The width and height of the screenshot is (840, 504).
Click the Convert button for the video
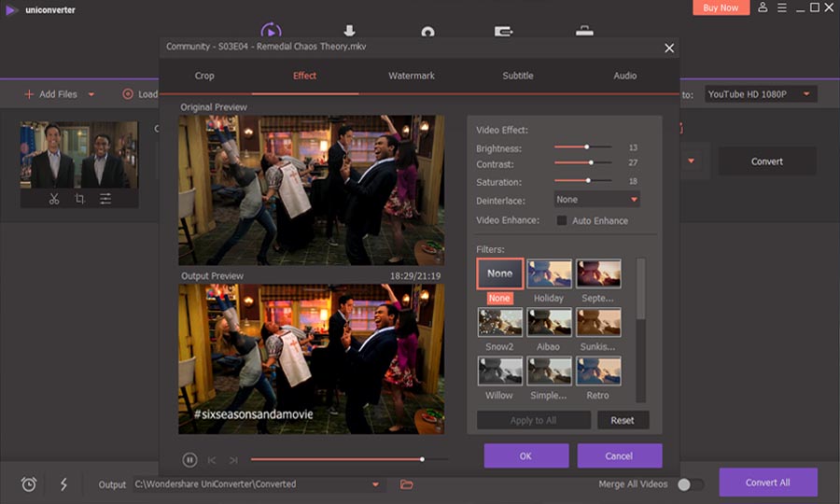coord(767,161)
